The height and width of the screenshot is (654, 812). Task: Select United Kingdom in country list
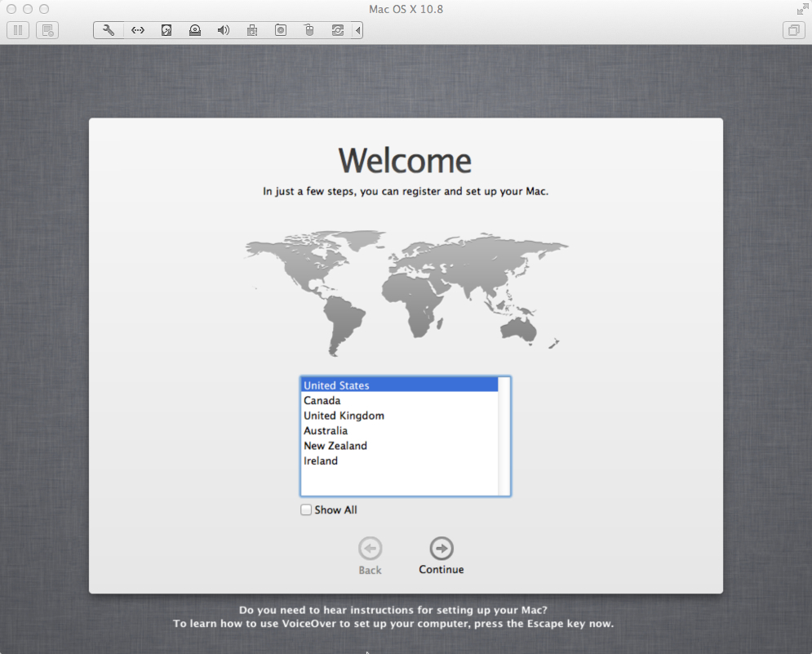click(x=399, y=415)
